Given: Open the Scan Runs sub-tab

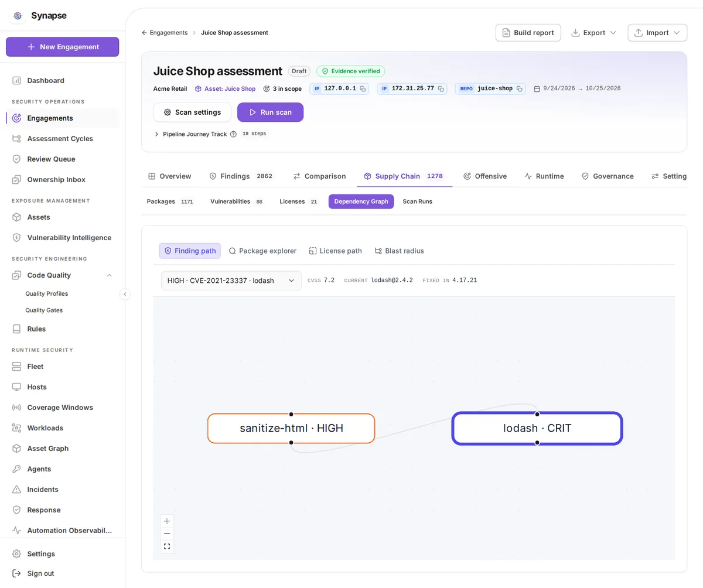Looking at the screenshot, I should 417,201.
